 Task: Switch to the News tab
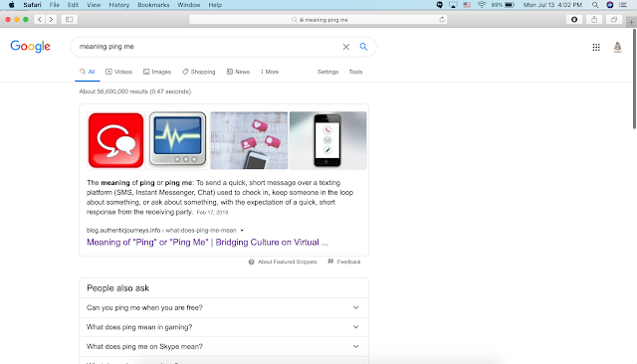[x=238, y=72]
